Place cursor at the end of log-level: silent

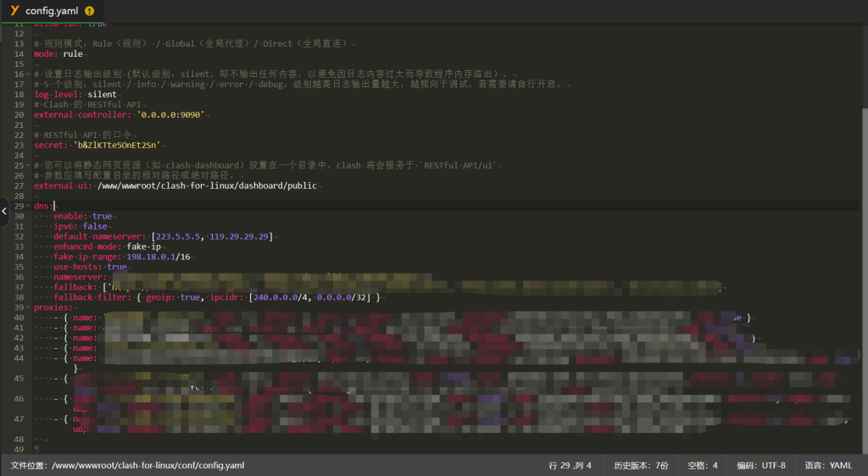[117, 94]
